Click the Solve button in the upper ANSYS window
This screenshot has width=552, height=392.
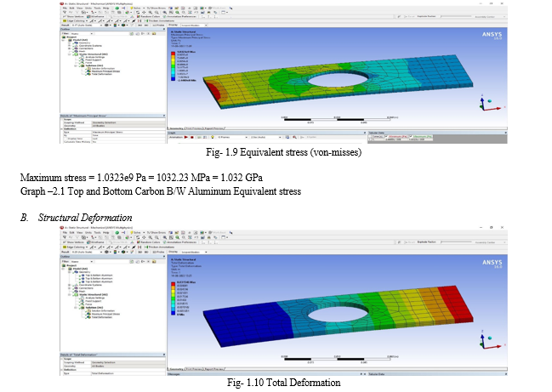pyautogui.click(x=135, y=9)
